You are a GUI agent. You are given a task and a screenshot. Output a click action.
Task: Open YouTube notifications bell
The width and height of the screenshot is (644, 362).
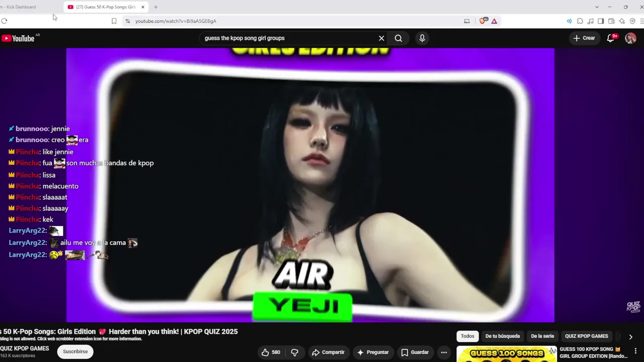pos(611,38)
